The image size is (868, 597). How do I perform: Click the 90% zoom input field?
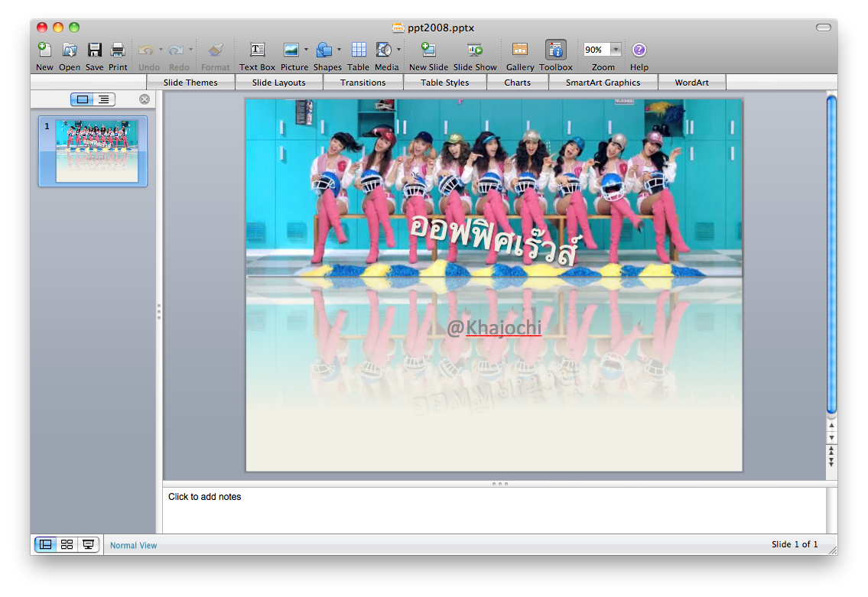[x=597, y=50]
